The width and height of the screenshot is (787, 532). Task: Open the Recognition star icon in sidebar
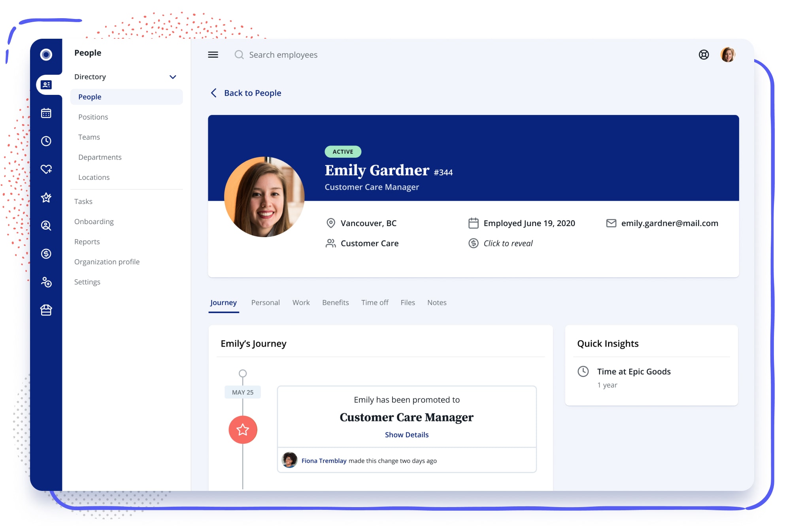pos(46,197)
